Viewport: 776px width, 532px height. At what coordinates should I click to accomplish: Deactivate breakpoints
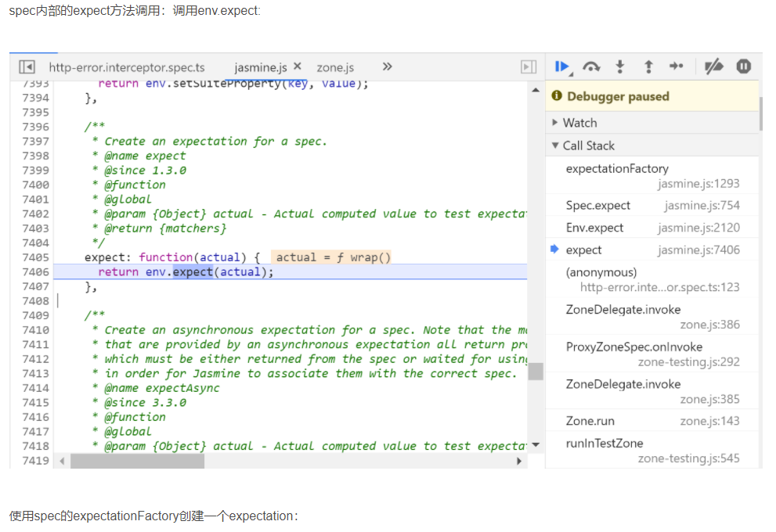pos(713,66)
